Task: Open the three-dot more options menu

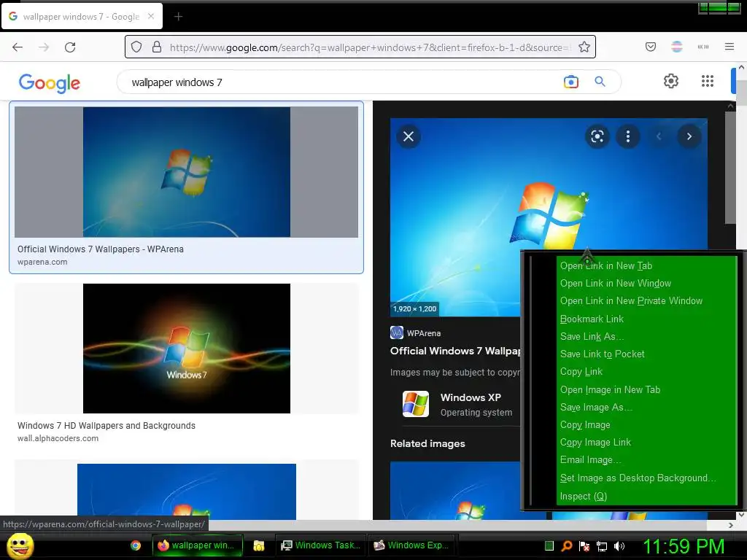Action: coord(628,136)
